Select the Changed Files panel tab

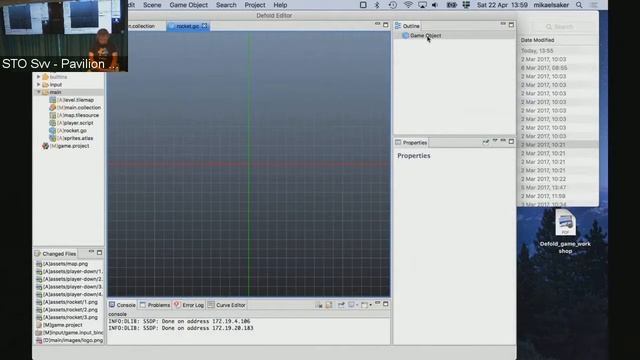pyautogui.click(x=56, y=253)
